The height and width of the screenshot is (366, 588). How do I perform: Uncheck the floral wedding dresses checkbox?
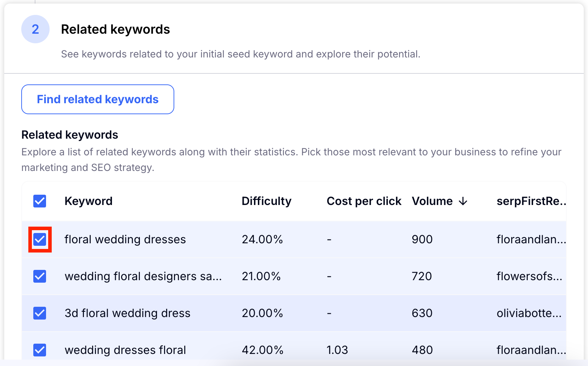tap(40, 239)
